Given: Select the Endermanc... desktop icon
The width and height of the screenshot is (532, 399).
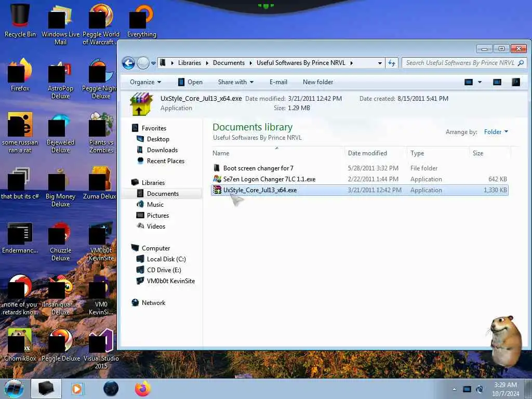Looking at the screenshot, I should pos(20,237).
